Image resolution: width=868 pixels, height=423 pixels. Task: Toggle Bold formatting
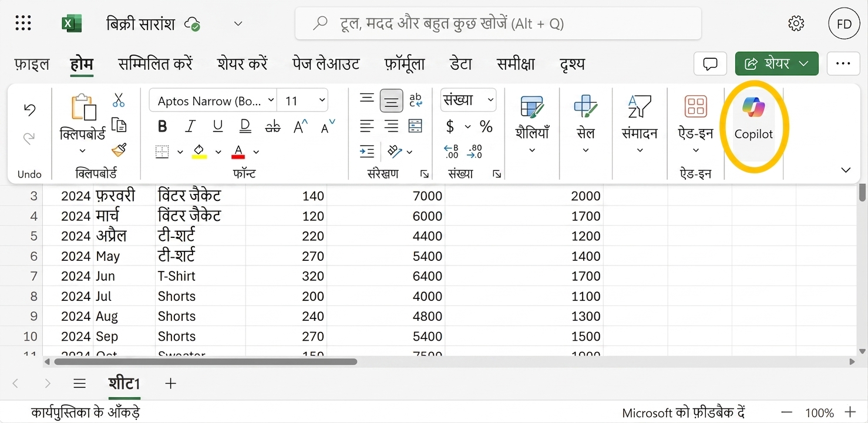point(163,126)
